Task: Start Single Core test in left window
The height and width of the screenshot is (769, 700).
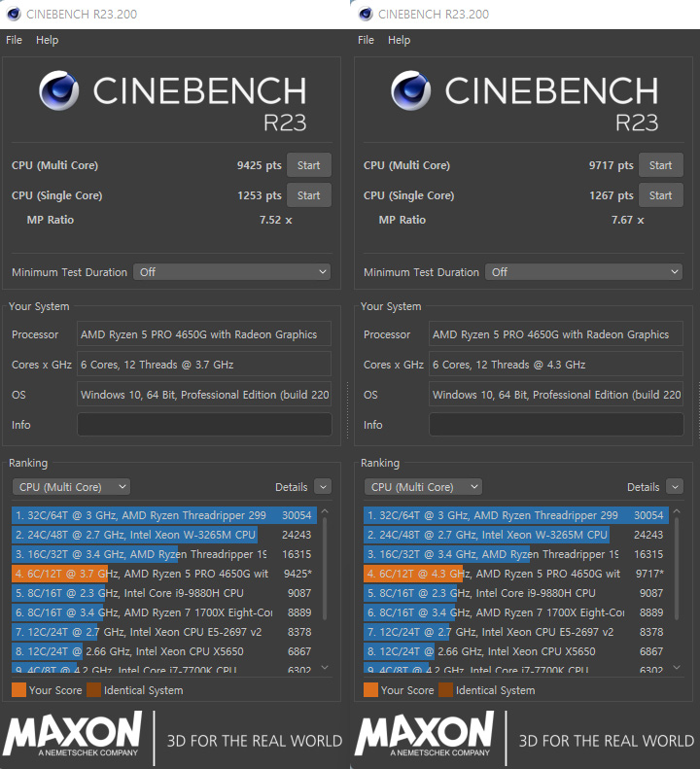Action: tap(308, 195)
